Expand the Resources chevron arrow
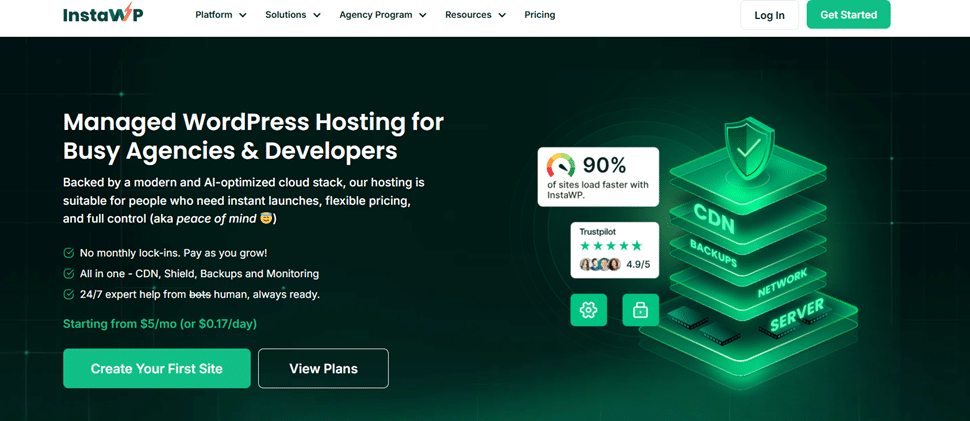Viewport: 970px width, 421px height. (502, 15)
